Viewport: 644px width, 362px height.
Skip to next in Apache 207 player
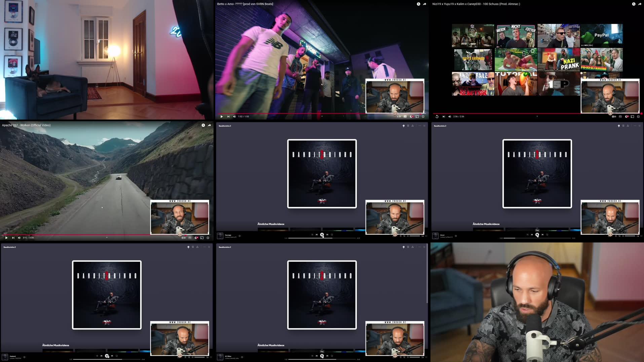13,238
